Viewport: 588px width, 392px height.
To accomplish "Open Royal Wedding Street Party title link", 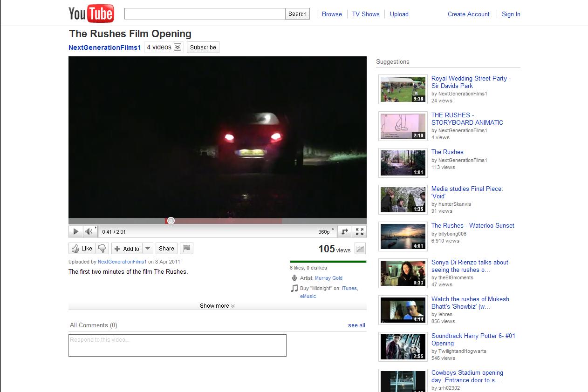I will (471, 82).
